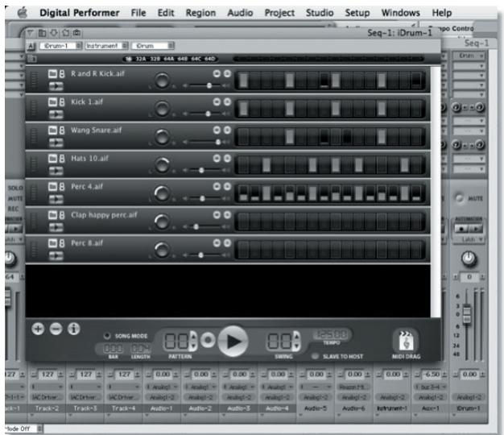
Task: Add a new channel with plus button
Action: coord(38,329)
